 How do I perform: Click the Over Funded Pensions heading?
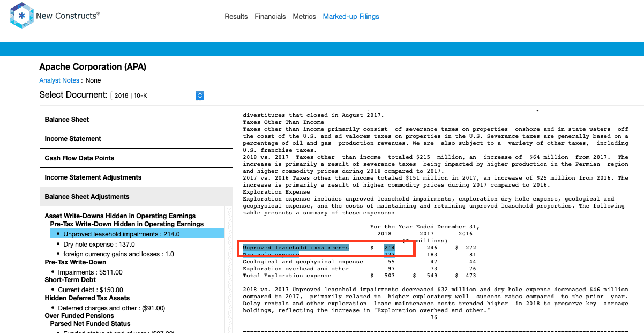click(x=79, y=316)
